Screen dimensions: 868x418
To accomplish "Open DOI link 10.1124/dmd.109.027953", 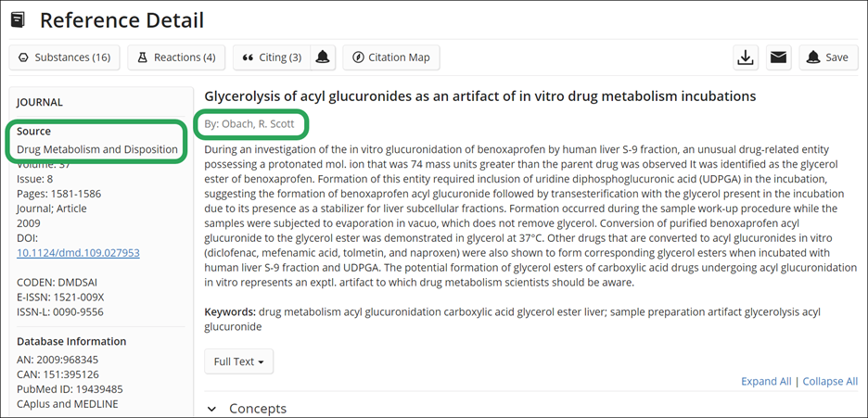I will coord(78,253).
